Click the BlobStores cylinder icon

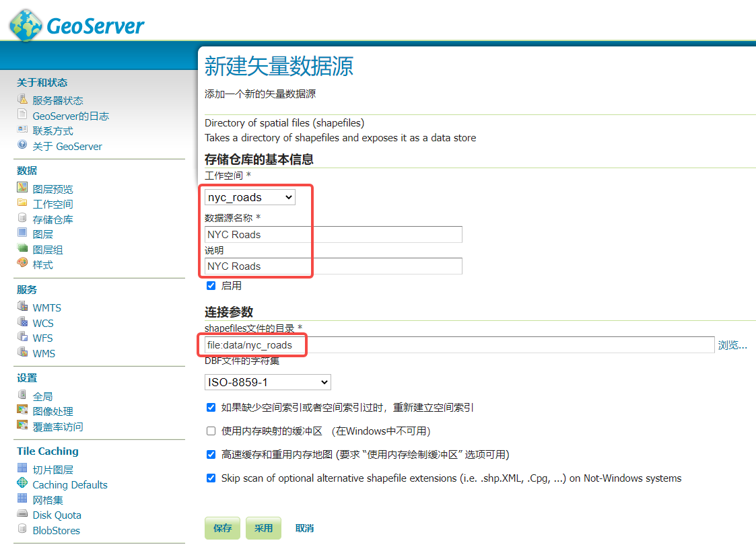(22, 528)
